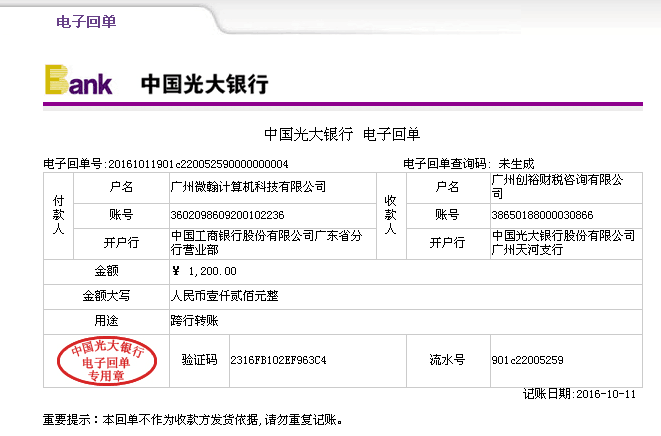Click the title 中国光大银行 电子回单

342,134
